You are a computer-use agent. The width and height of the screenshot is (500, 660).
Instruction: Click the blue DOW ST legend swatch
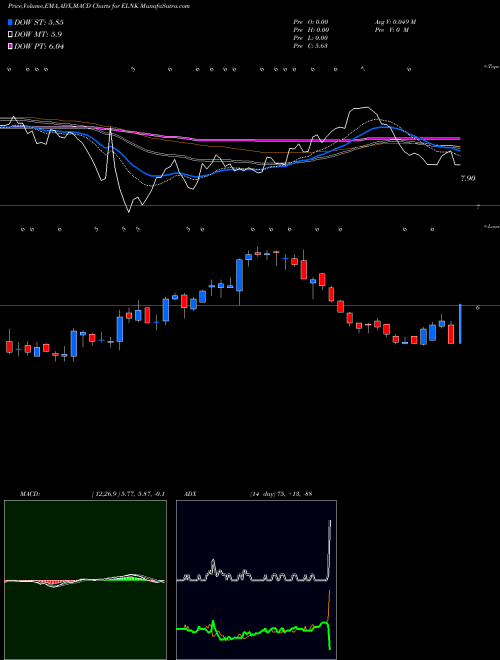click(x=10, y=22)
